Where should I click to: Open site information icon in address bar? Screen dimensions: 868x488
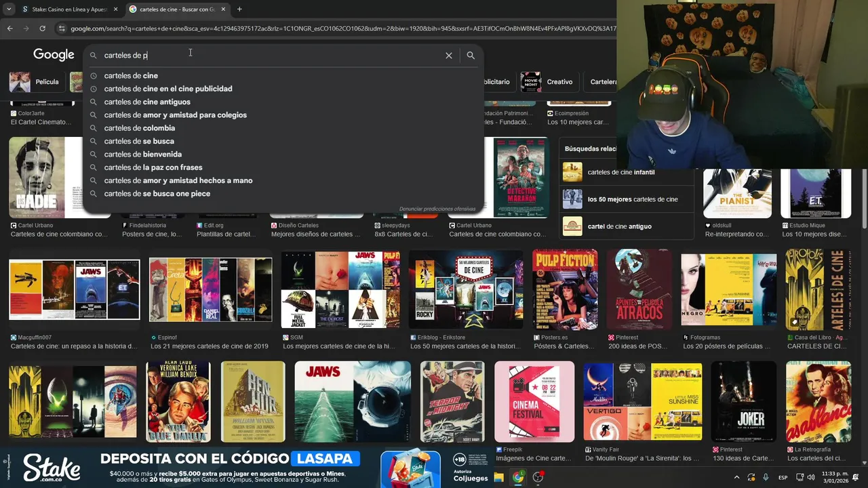point(62,28)
